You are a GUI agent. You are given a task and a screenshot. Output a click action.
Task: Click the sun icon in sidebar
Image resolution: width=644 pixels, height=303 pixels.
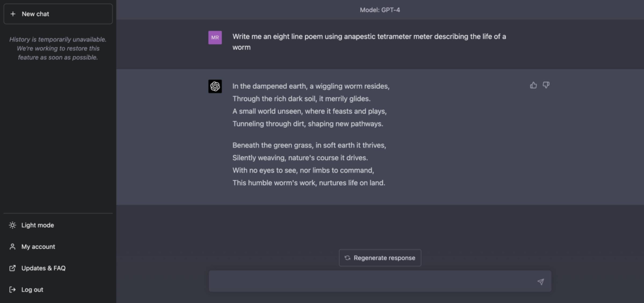[13, 226]
